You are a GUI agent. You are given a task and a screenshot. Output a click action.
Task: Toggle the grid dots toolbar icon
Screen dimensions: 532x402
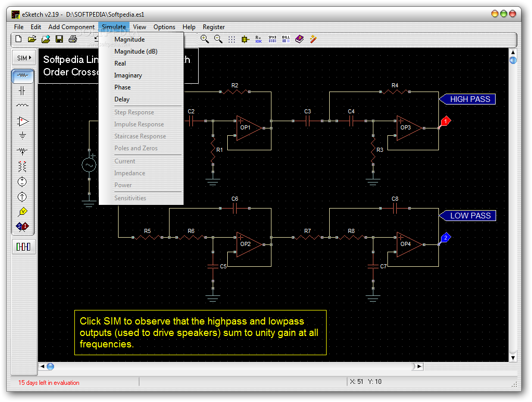coord(232,40)
